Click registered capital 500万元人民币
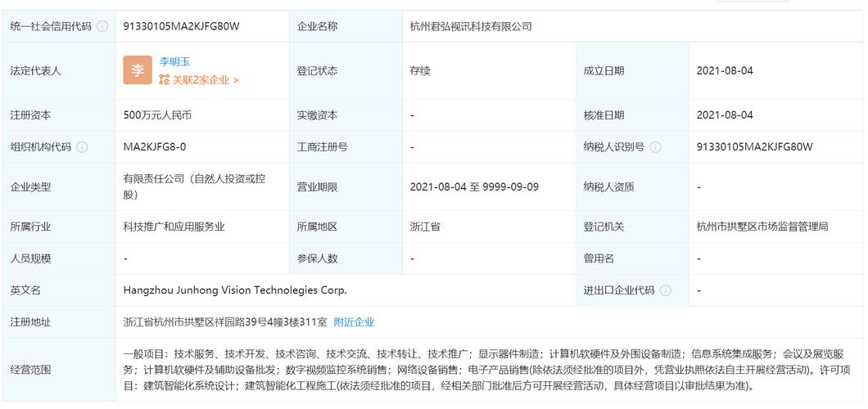 [158, 115]
